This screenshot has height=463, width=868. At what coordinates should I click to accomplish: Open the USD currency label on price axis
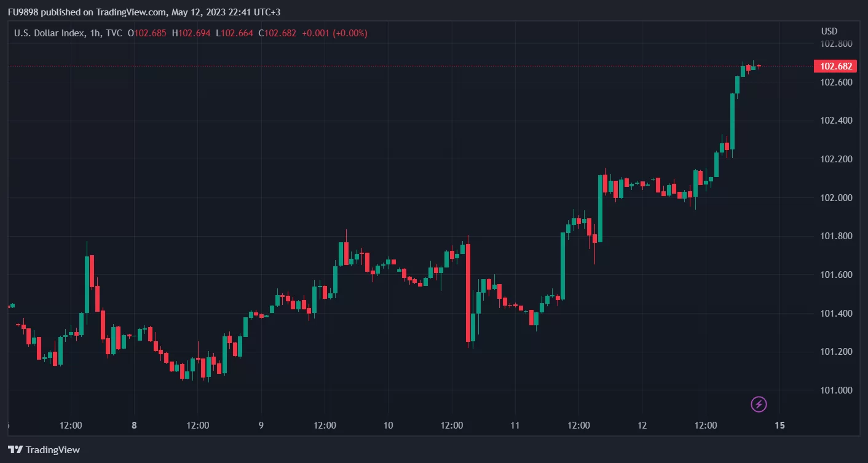click(829, 31)
